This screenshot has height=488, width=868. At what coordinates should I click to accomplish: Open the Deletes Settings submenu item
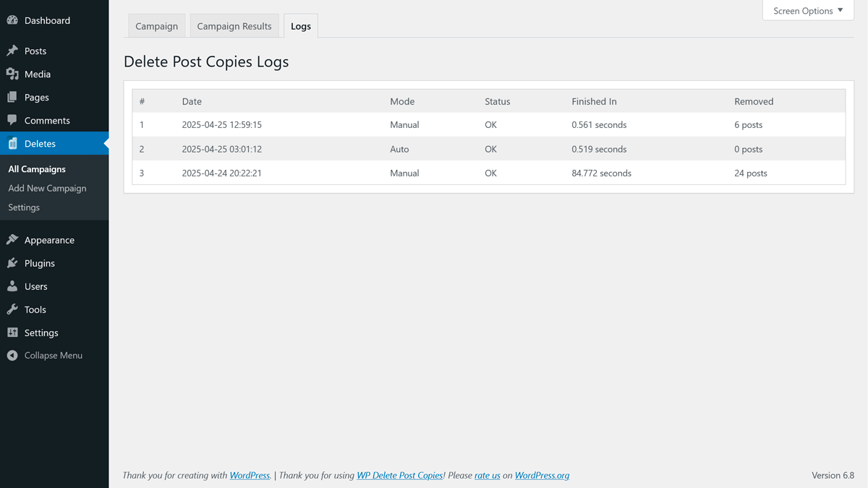pos(24,207)
